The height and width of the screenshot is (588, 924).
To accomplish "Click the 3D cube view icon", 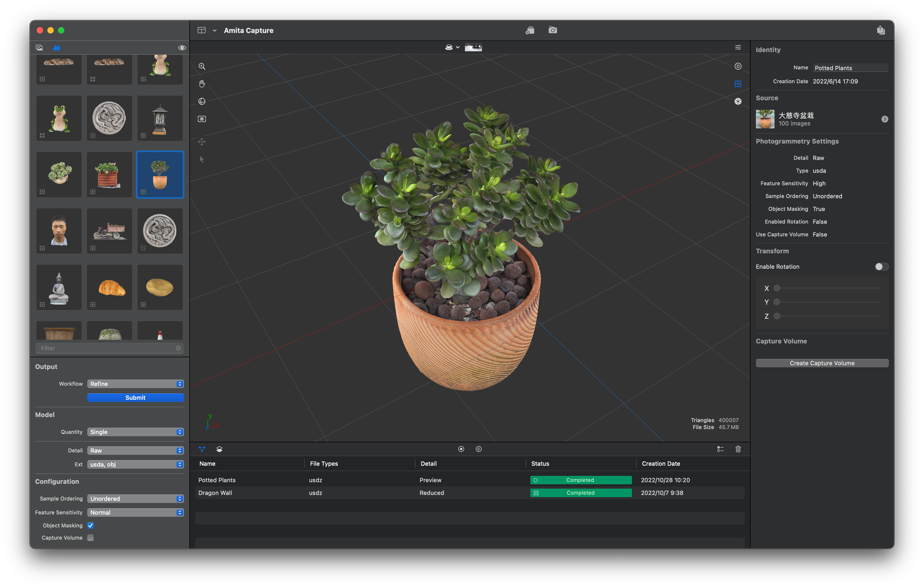I will pyautogui.click(x=738, y=101).
